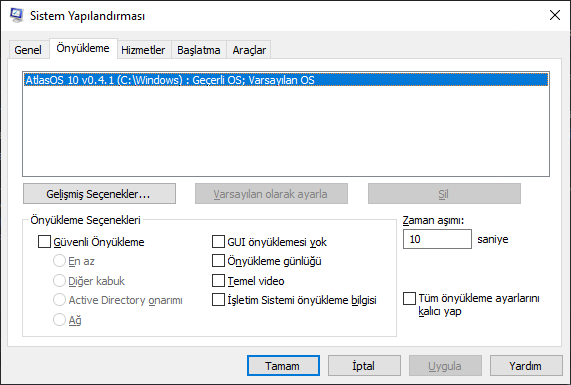Click the Zaman aşımı seconds field
Screen dimensions: 571x385
click(437, 239)
